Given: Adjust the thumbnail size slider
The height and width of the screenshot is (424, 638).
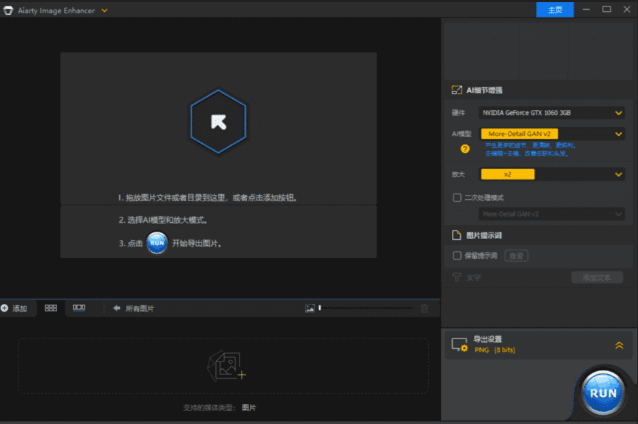Looking at the screenshot, I should (x=366, y=308).
